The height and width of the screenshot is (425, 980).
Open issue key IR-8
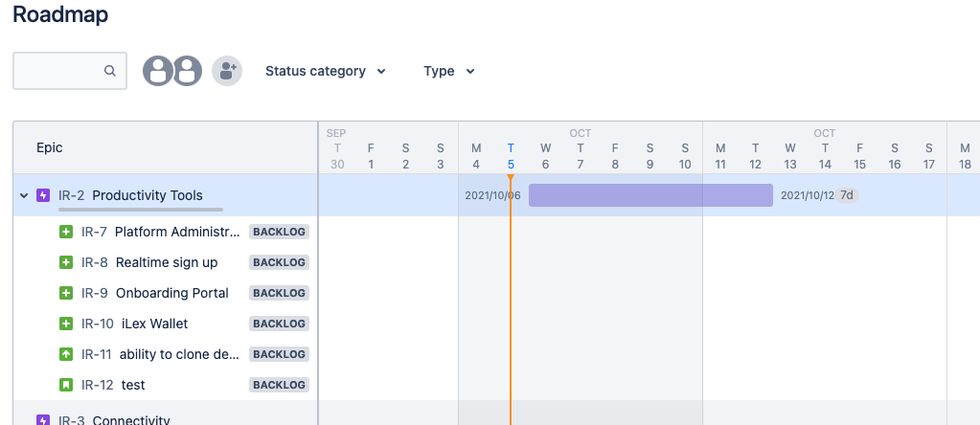coord(95,262)
